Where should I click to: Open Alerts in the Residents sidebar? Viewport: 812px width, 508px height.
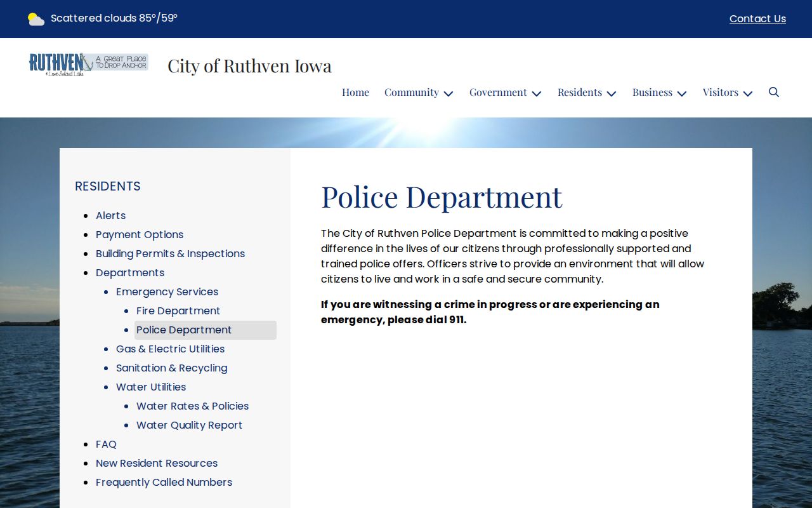coord(111,215)
